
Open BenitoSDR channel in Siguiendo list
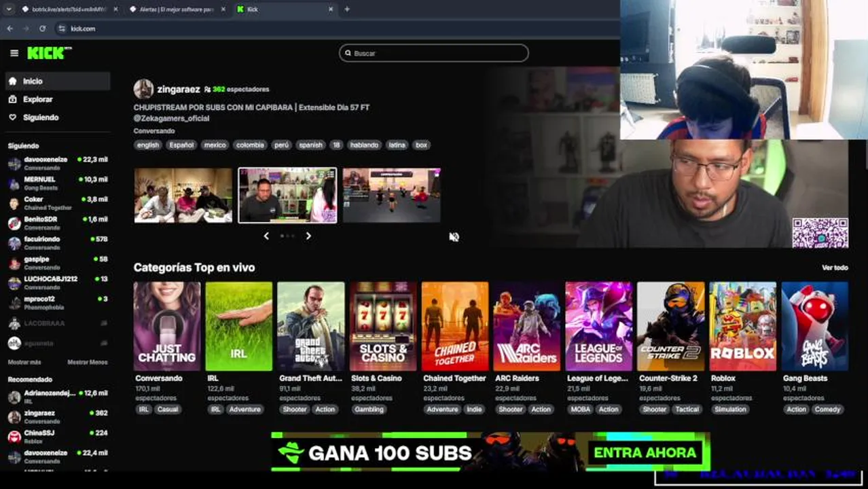(58, 223)
